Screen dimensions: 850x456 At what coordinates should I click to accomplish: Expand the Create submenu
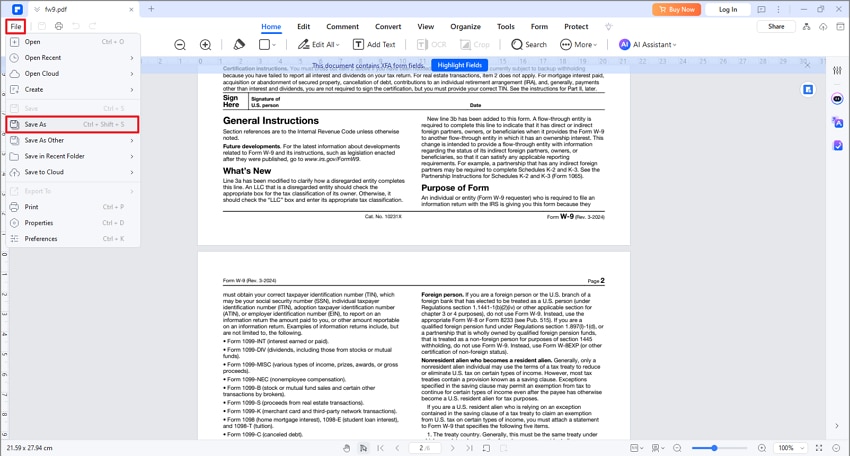pos(73,89)
